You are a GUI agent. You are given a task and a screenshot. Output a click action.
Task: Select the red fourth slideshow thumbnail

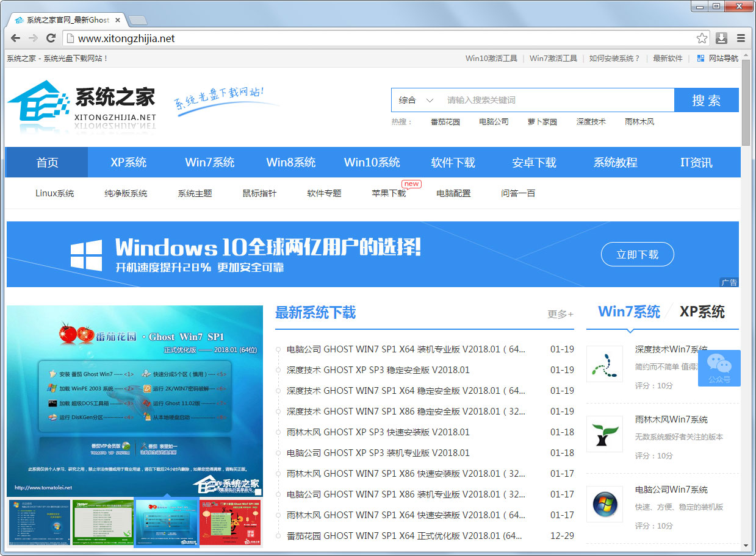[230, 522]
